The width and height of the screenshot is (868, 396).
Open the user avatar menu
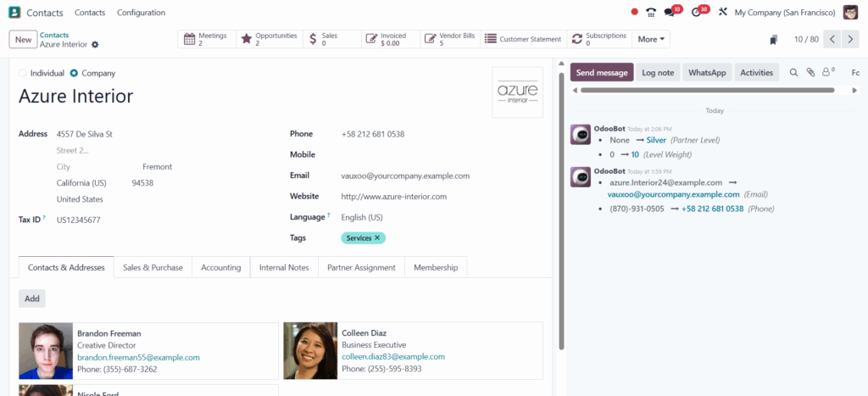[x=850, y=12]
